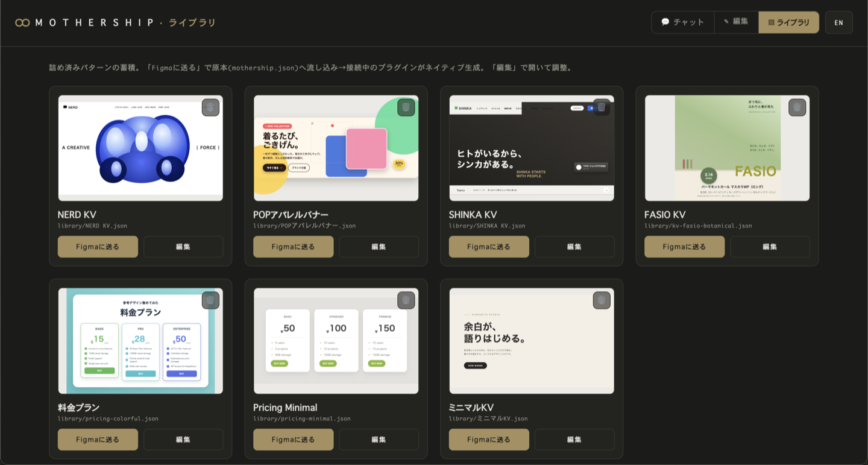868x465 pixels.
Task: Click trash icon on 料金プラン card
Action: tap(210, 300)
